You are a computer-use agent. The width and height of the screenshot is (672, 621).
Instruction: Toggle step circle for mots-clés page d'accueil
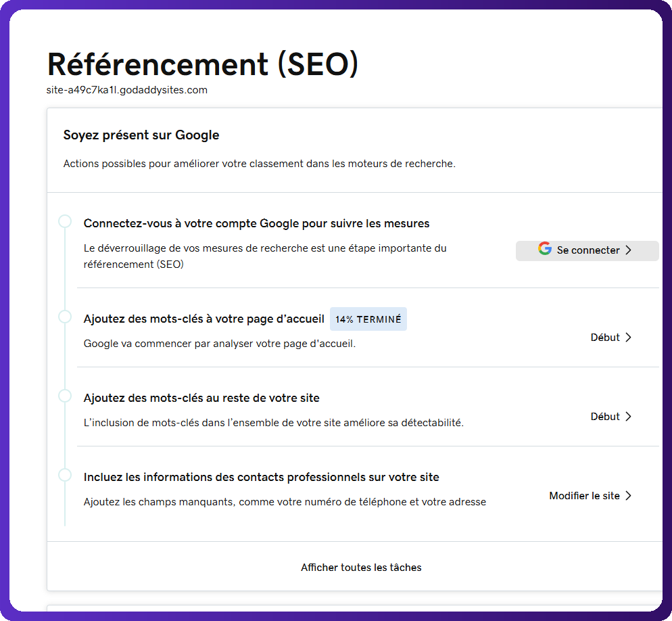coord(65,317)
